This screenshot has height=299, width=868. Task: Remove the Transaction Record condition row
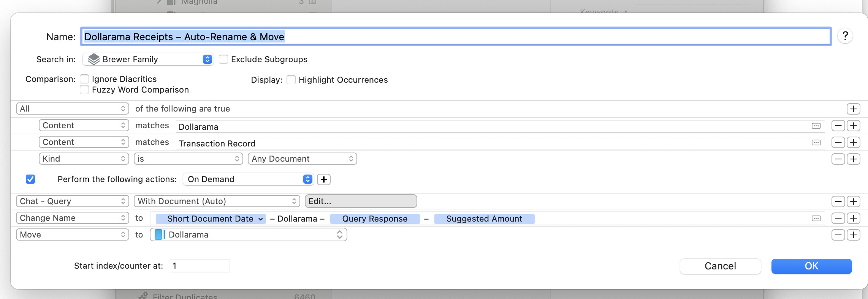pos(838,142)
